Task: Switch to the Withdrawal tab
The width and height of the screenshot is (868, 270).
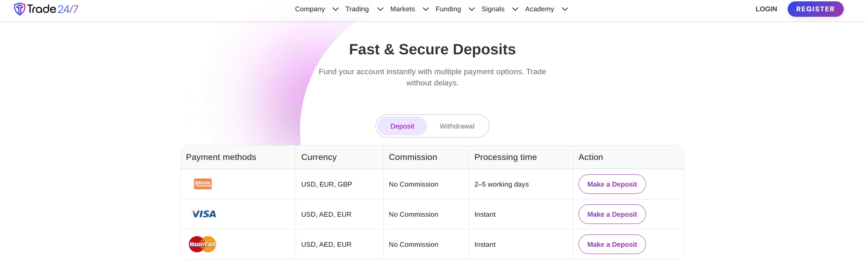Action: tap(457, 126)
